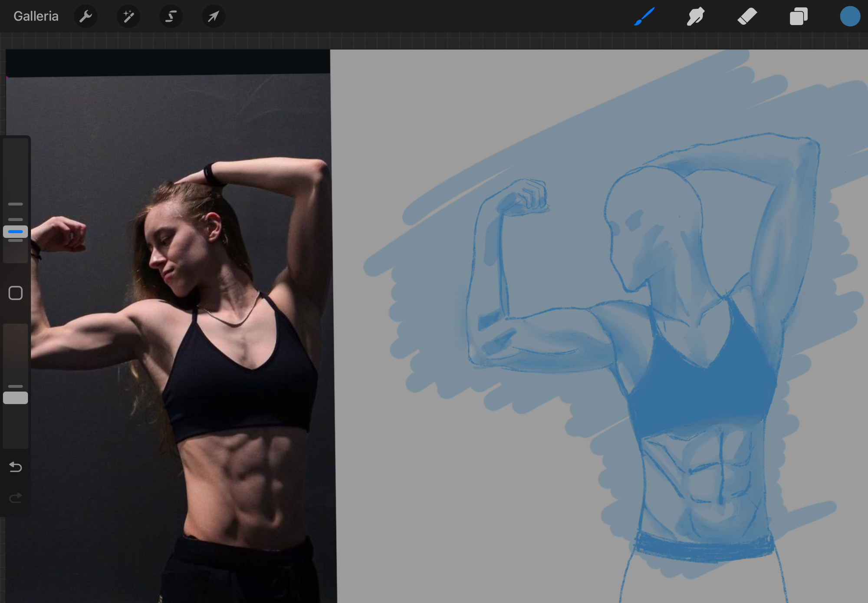Open the Adjustments magic wand menu
868x603 pixels.
pos(128,16)
